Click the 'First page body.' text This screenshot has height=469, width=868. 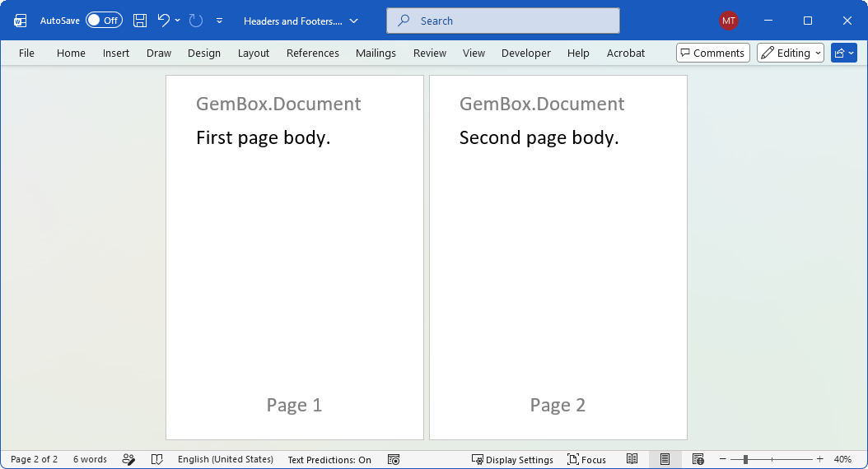coord(263,137)
